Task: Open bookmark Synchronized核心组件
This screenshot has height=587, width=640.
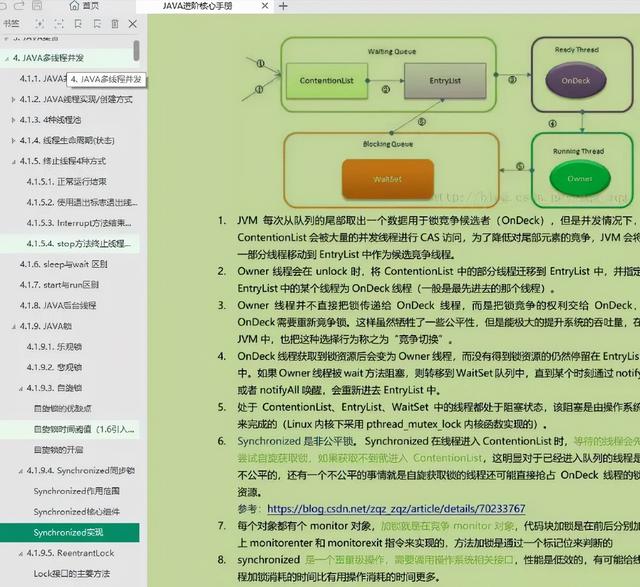Action: click(77, 512)
